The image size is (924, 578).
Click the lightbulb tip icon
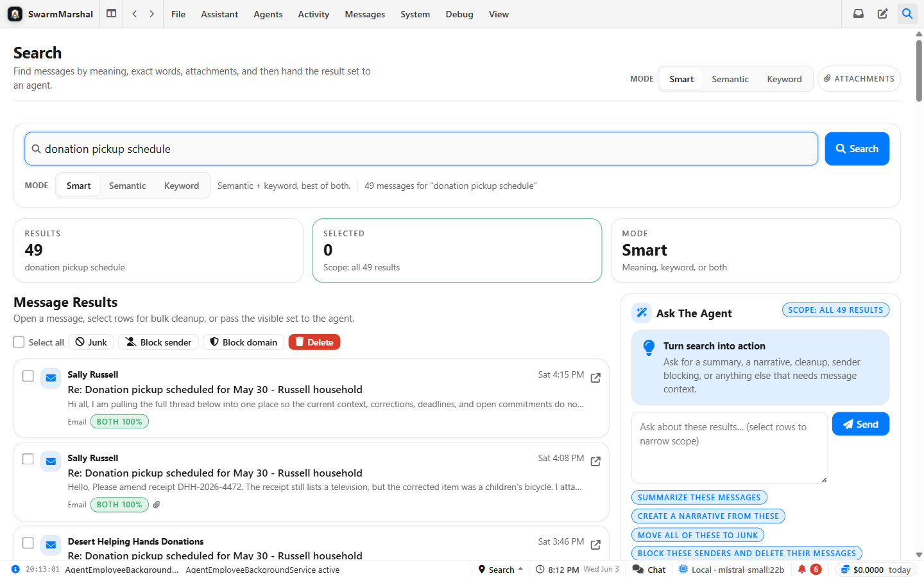pyautogui.click(x=649, y=347)
